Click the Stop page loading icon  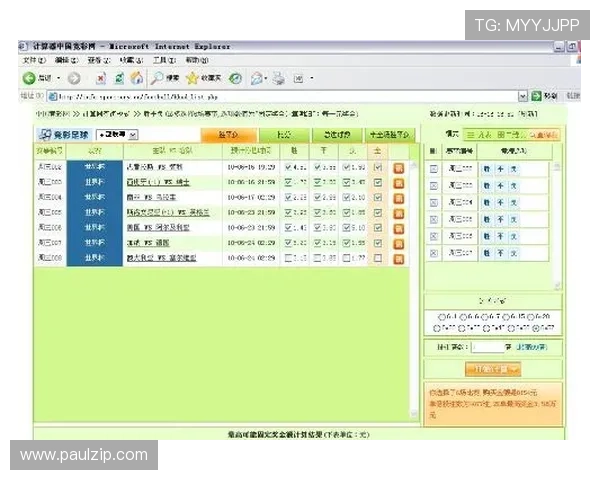(101, 78)
